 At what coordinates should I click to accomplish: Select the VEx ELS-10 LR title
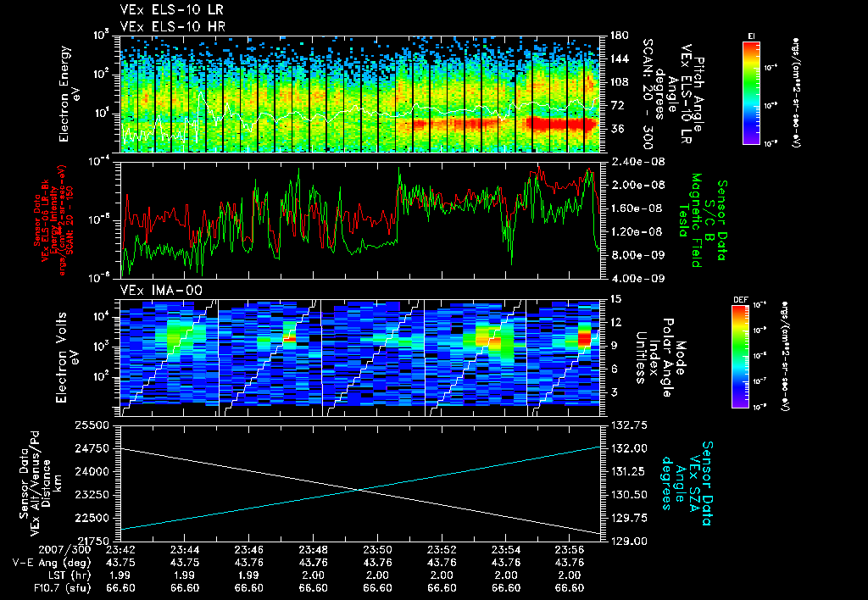pyautogui.click(x=172, y=10)
